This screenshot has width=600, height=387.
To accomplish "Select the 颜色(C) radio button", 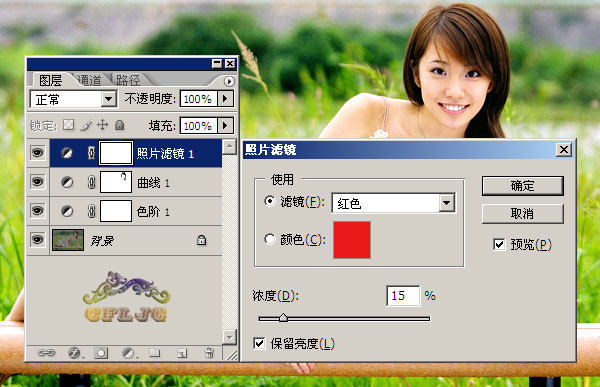I will tap(270, 239).
